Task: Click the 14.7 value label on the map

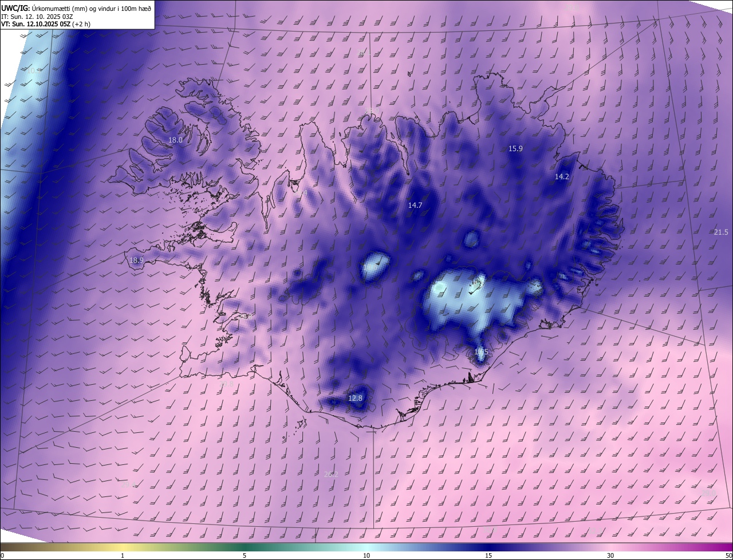Action: coord(415,205)
